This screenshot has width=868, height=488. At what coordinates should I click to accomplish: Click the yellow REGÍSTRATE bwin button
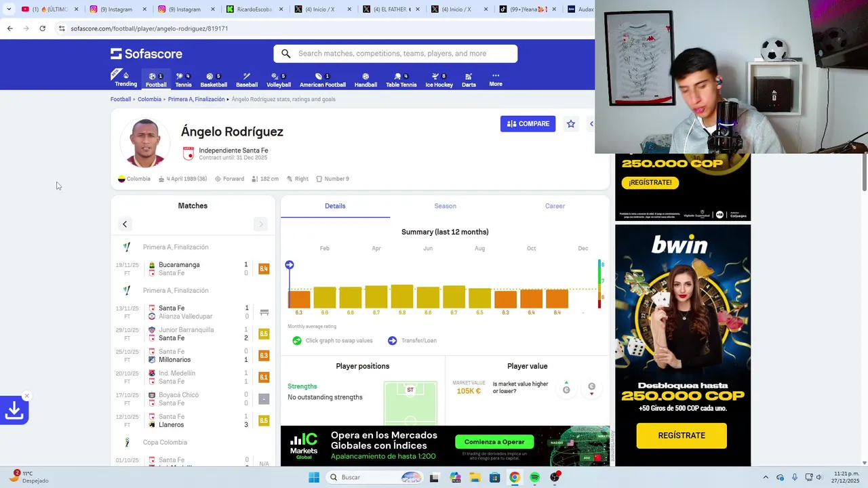(682, 436)
